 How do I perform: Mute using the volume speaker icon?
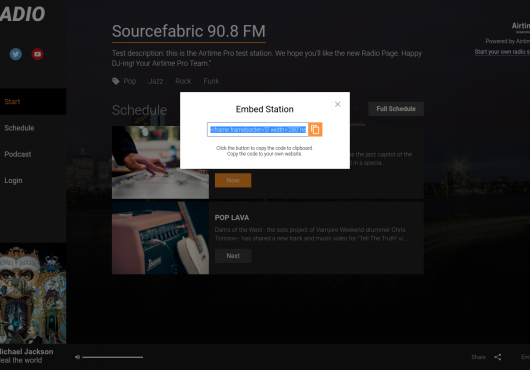(x=77, y=357)
